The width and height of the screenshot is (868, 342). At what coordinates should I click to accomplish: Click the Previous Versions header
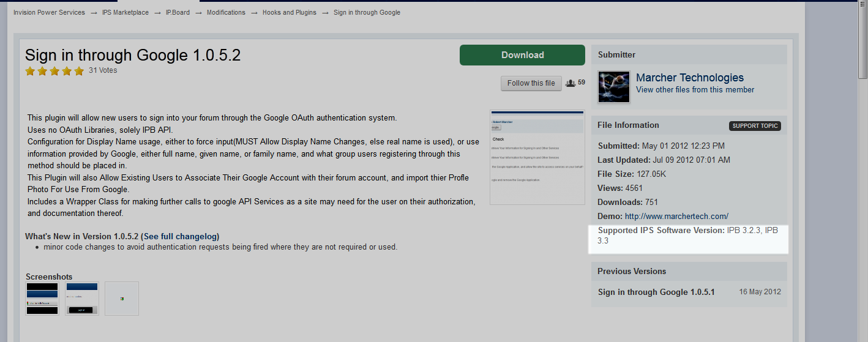632,271
